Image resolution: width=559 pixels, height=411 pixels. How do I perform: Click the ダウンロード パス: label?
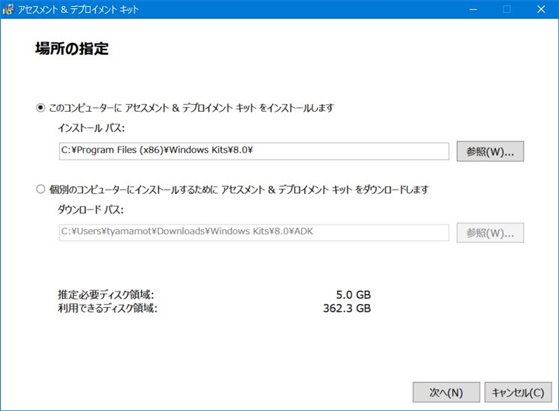coord(91,209)
